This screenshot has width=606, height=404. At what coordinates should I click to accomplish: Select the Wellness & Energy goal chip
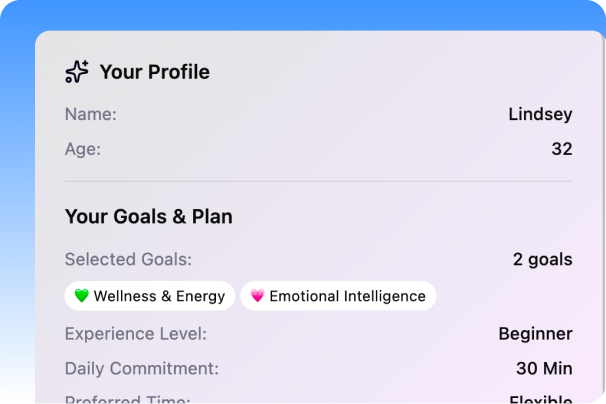coord(150,296)
